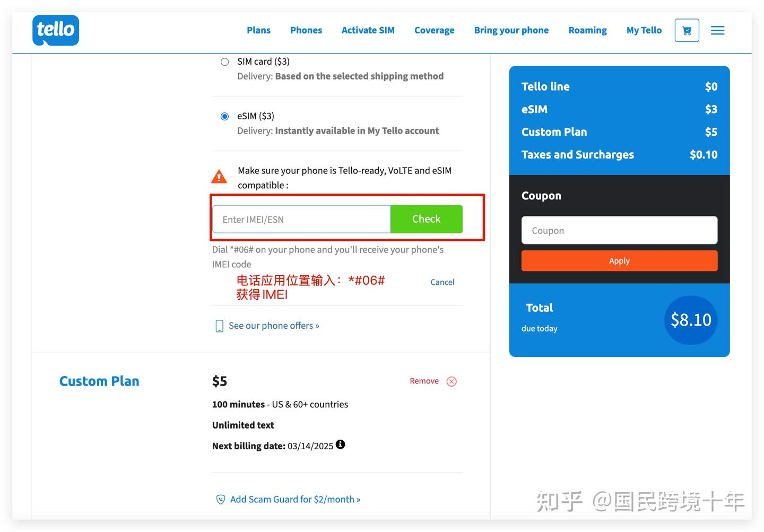Click the Custom Plan row in order summary

click(619, 132)
